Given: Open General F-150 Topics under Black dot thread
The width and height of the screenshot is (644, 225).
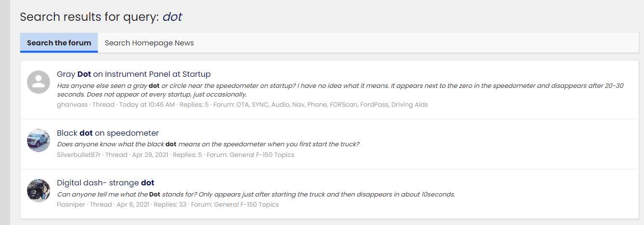Looking at the screenshot, I should pos(262,155).
